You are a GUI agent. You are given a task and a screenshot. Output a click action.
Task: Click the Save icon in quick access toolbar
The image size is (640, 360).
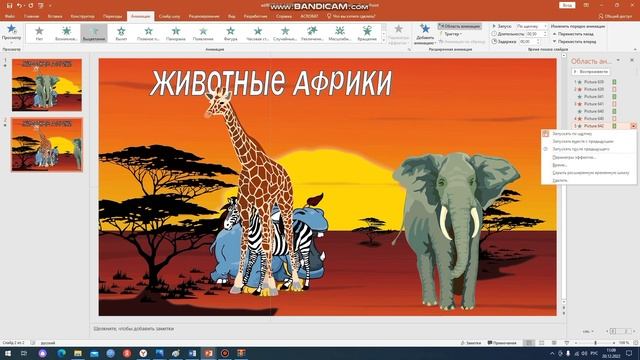[9, 6]
